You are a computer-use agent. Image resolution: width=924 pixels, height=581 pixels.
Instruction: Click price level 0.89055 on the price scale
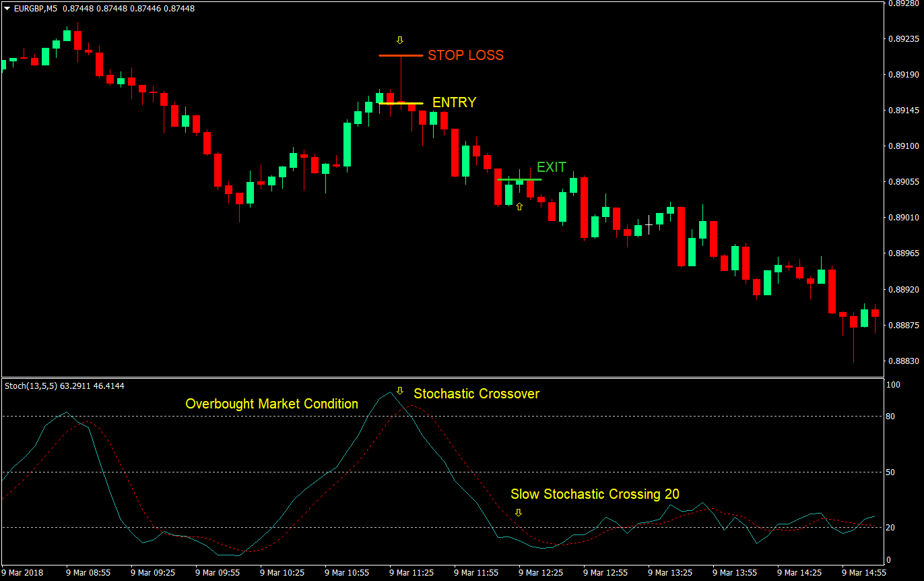[x=904, y=182]
